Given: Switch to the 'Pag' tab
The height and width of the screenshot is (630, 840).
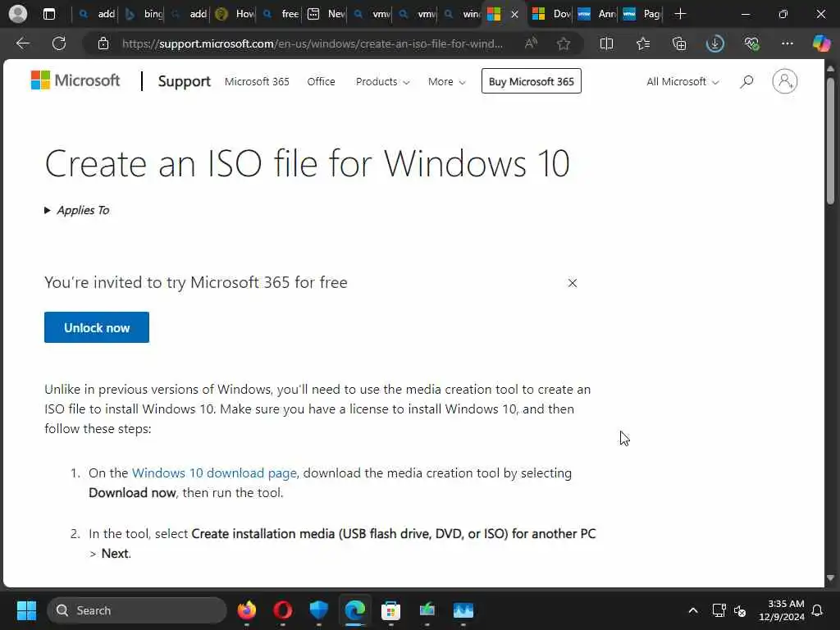Looking at the screenshot, I should (642, 14).
